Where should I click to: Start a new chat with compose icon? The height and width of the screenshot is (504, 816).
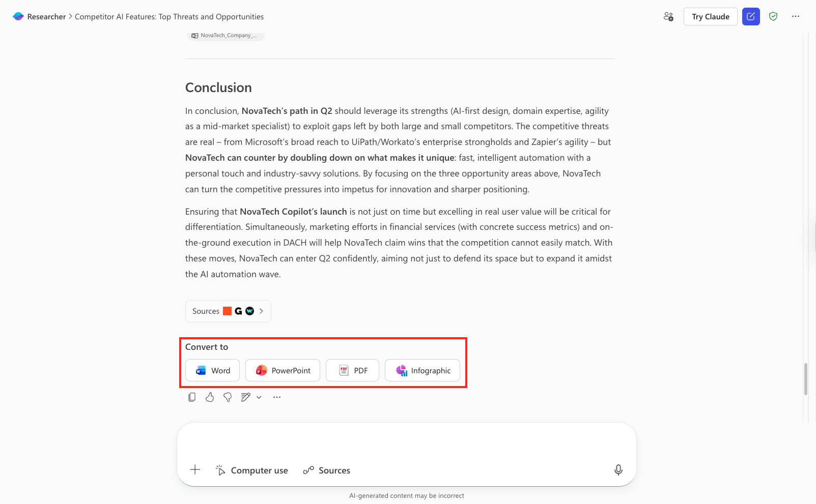751,17
